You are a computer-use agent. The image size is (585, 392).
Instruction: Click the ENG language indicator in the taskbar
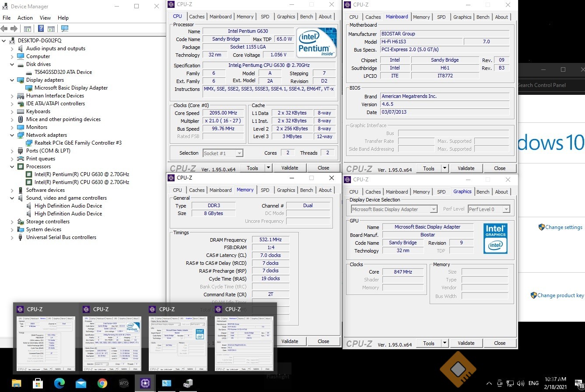[533, 383]
